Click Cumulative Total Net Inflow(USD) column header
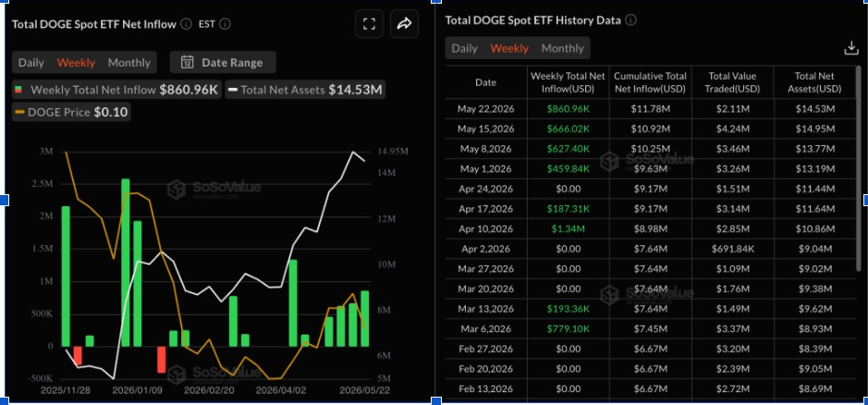This screenshot has height=405, width=868. pos(650,82)
